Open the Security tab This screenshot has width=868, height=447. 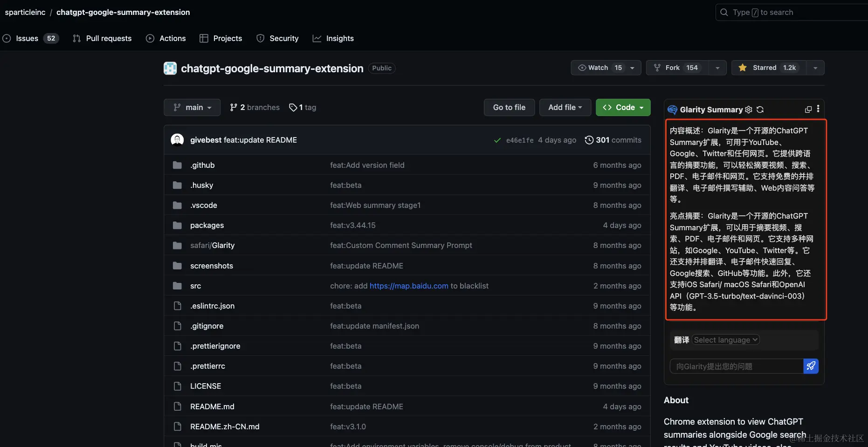[x=277, y=38]
